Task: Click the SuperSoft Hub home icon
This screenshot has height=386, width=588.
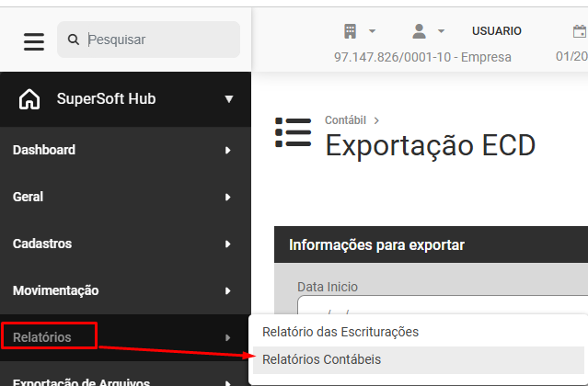Action: (x=29, y=99)
